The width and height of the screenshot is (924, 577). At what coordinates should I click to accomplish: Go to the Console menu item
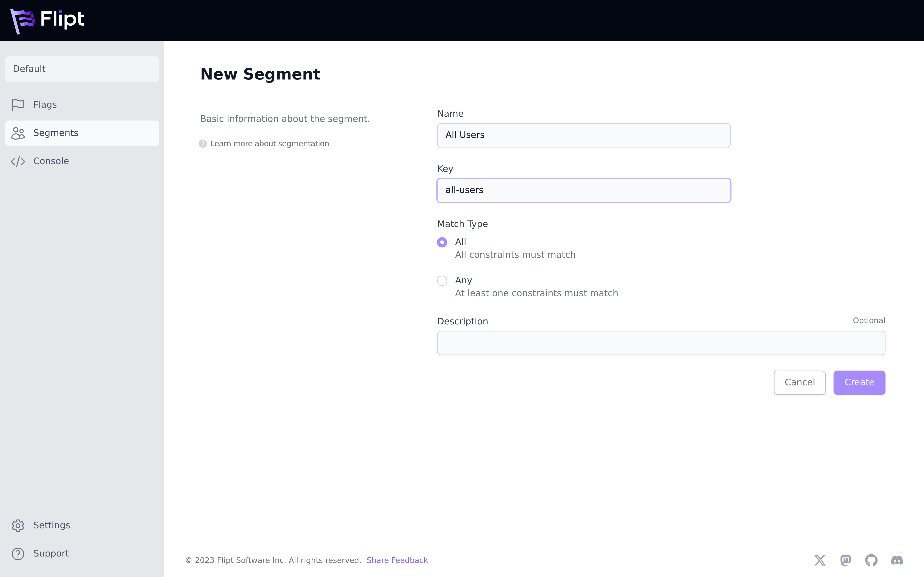click(51, 161)
